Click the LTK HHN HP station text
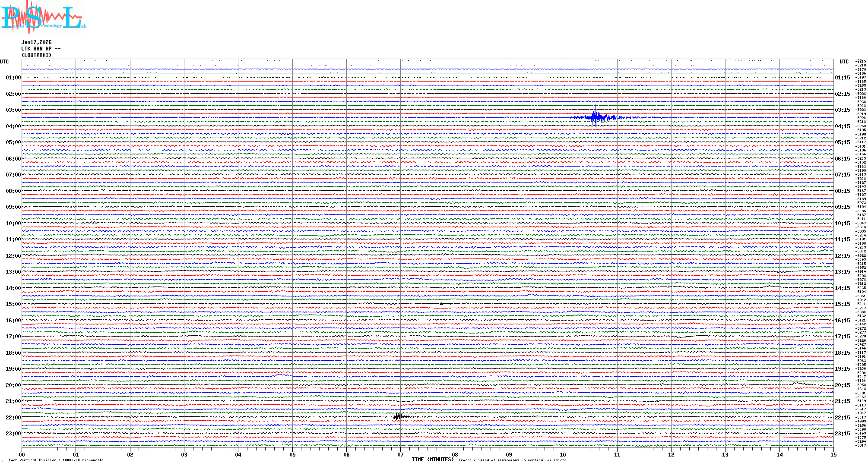This screenshot has width=868, height=466. 41,49
